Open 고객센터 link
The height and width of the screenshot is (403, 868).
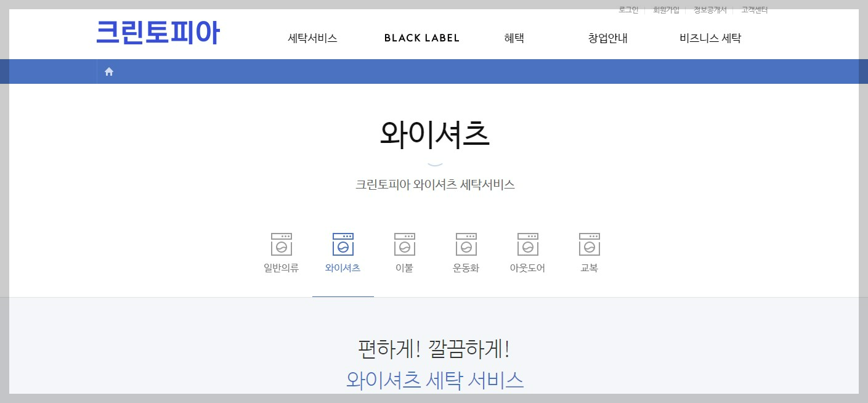[754, 10]
